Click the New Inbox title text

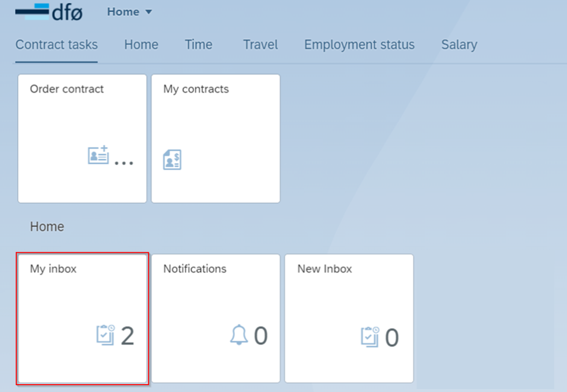325,269
